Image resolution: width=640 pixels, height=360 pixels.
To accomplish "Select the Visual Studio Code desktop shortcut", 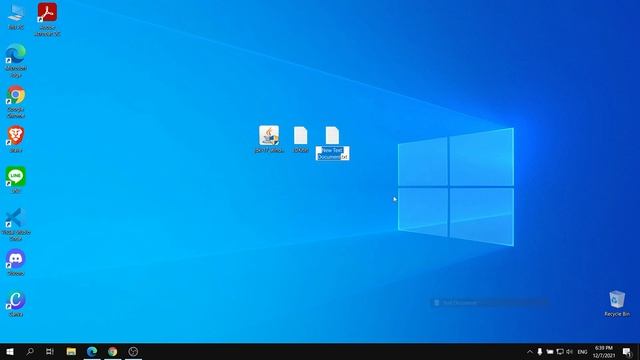I will coord(16,224).
